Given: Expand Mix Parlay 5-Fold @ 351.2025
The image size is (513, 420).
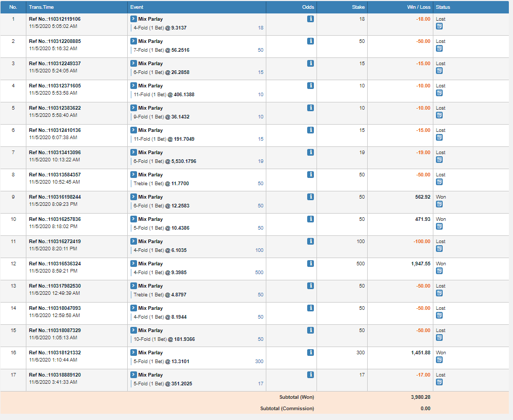Looking at the screenshot, I should click(133, 375).
